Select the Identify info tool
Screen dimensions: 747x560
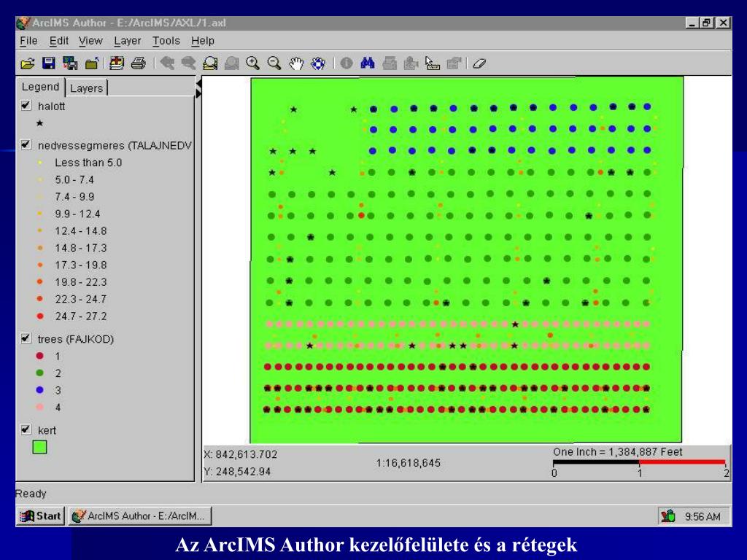point(347,63)
